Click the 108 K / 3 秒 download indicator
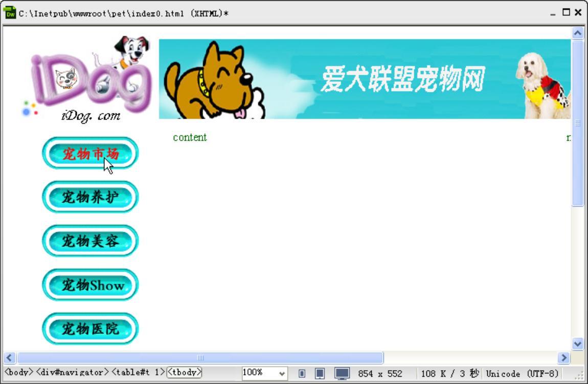The image size is (588, 384). point(450,373)
